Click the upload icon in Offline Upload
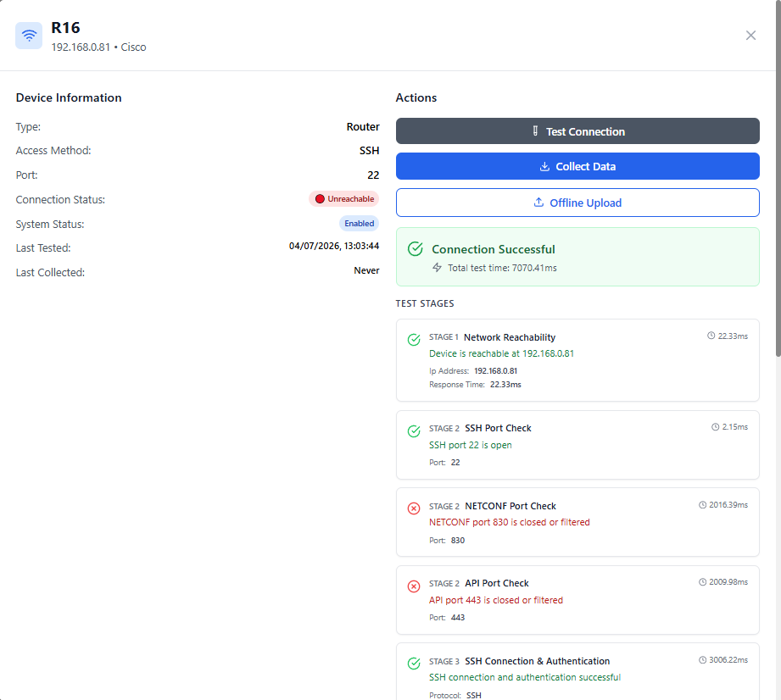This screenshot has height=700, width=781. tap(538, 203)
